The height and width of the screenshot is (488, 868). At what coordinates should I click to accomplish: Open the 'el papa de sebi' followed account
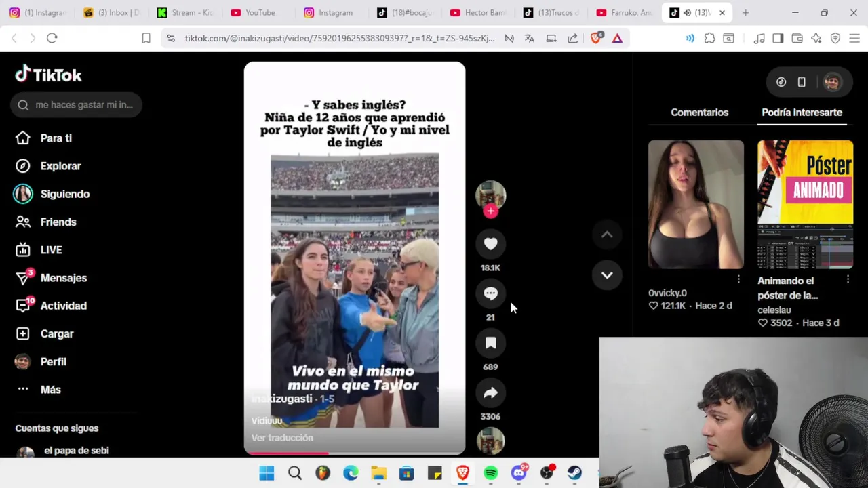pyautogui.click(x=76, y=451)
